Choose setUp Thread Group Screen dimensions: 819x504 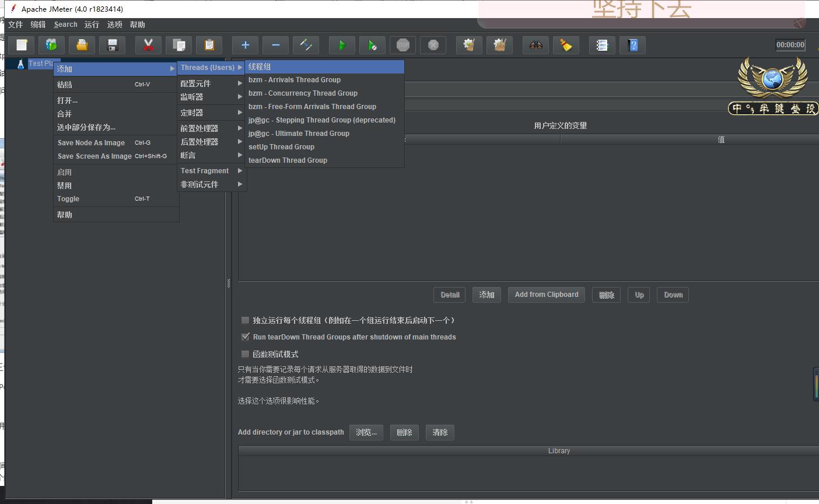(324, 147)
